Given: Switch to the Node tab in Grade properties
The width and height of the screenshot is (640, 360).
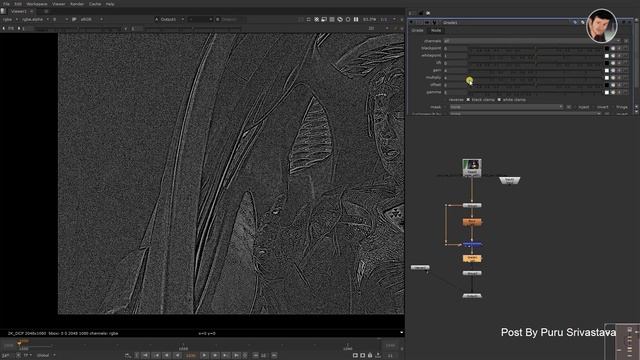Looking at the screenshot, I should 436,31.
